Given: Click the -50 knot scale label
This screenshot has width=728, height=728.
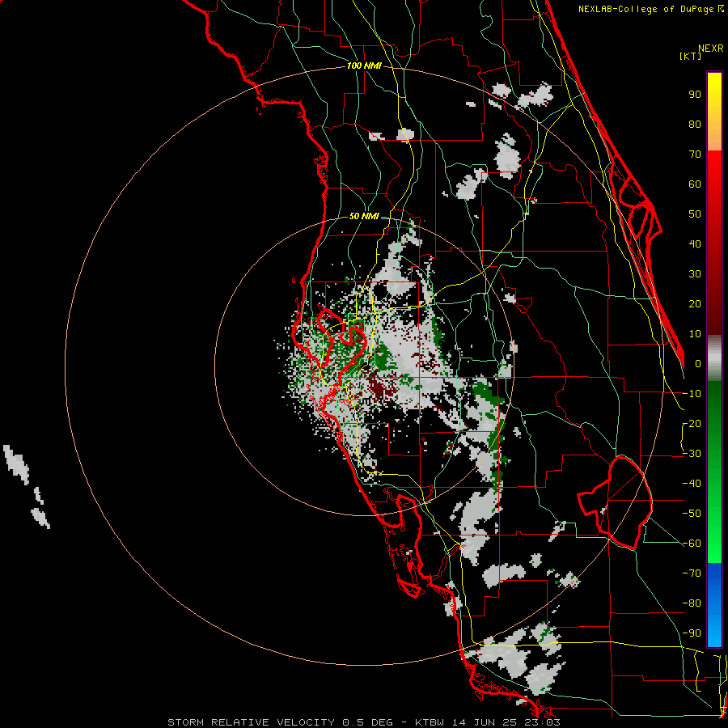Looking at the screenshot, I should pos(692,514).
